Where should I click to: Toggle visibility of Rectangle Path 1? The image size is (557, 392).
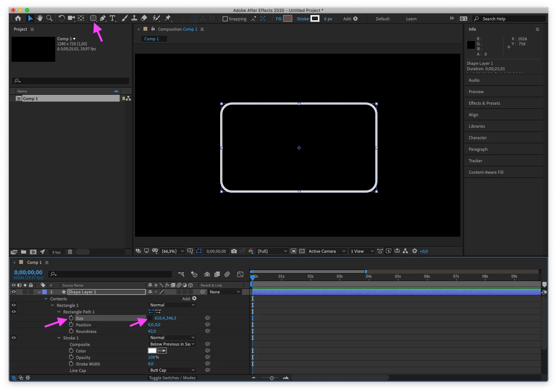[x=14, y=311]
